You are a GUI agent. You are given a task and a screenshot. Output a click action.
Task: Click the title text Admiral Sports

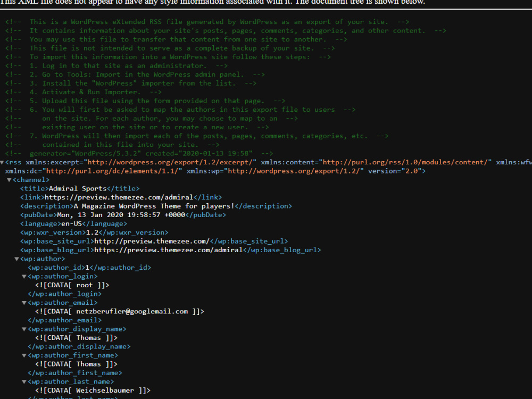pyautogui.click(x=78, y=189)
